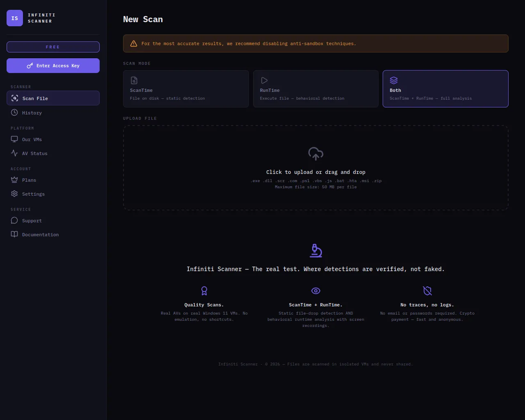Click the Settings gear icon
The height and width of the screenshot is (420, 525).
[14, 194]
